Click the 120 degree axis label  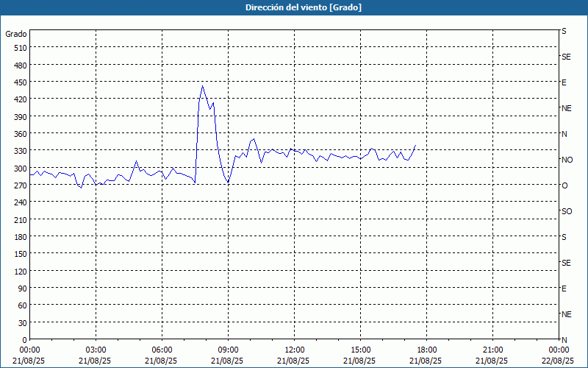point(21,271)
